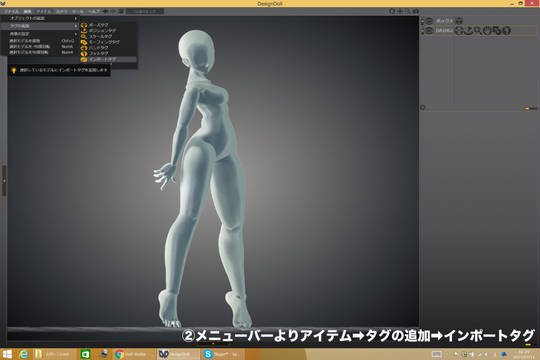Select the Position tag on the model row
Viewport: 540px width, 360px height.
tap(468, 31)
